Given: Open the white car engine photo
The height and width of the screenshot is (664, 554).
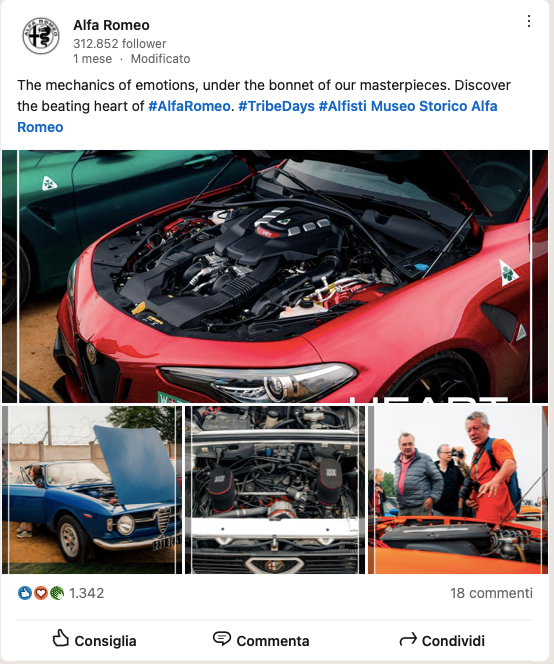Looking at the screenshot, I should (275, 490).
